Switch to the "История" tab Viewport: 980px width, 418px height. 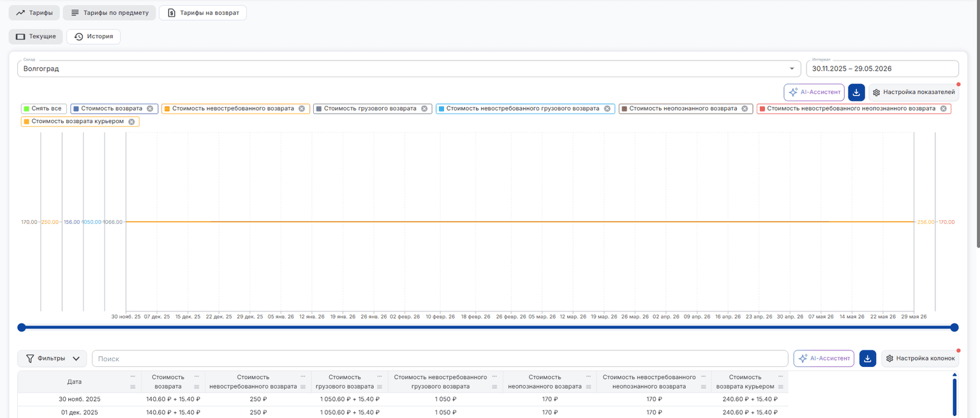pos(94,36)
